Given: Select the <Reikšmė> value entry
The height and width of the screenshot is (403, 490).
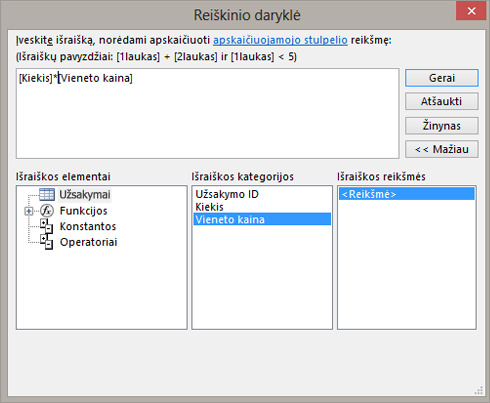Looking at the screenshot, I should coord(407,194).
